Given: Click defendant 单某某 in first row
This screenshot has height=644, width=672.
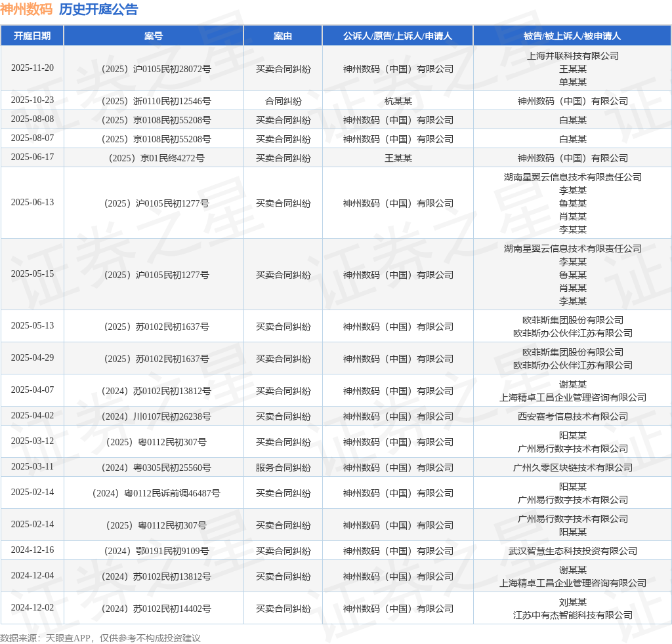Looking at the screenshot, I should [572, 82].
